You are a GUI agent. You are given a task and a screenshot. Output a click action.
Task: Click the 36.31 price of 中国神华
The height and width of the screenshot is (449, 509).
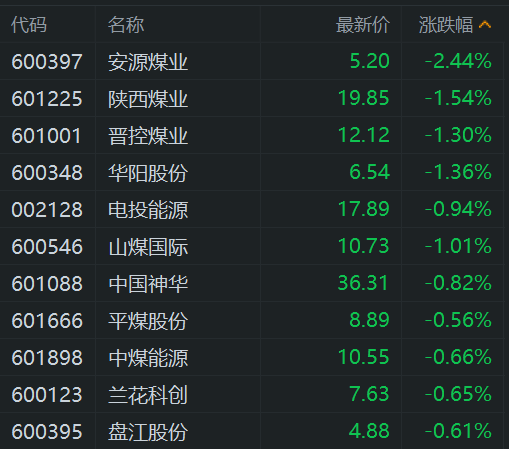click(363, 283)
